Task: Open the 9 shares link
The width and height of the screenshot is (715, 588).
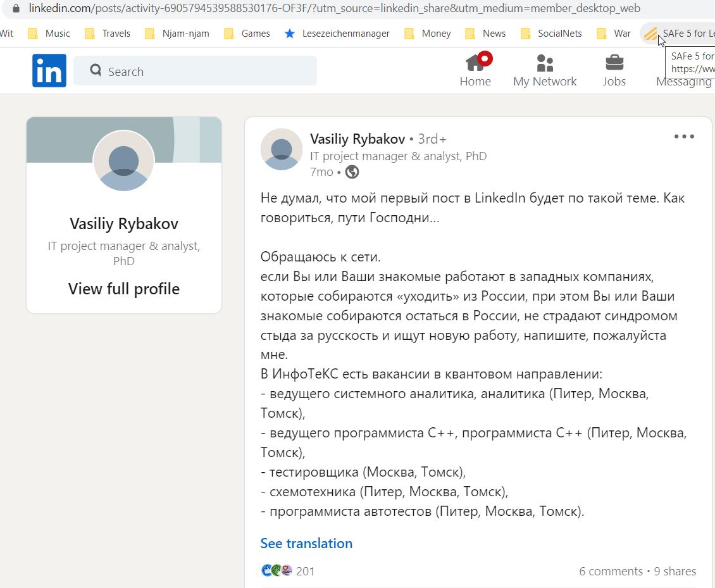Action: [675, 571]
